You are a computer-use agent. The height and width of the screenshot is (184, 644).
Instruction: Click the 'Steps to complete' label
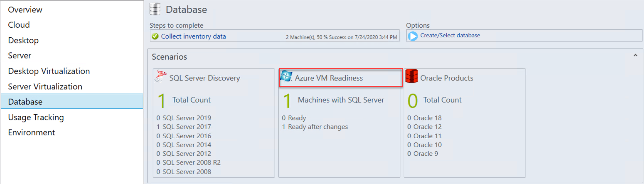coord(176,25)
